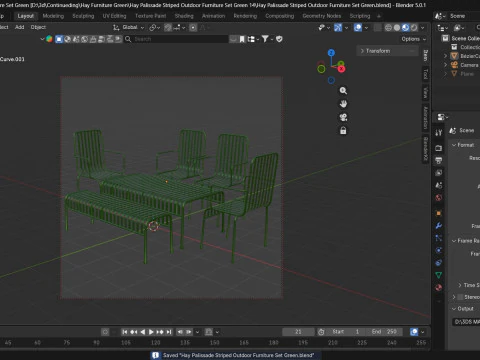Image resolution: width=480 pixels, height=360 pixels.
Task: Open the Object properties tab (orange square)
Action: click(x=439, y=213)
